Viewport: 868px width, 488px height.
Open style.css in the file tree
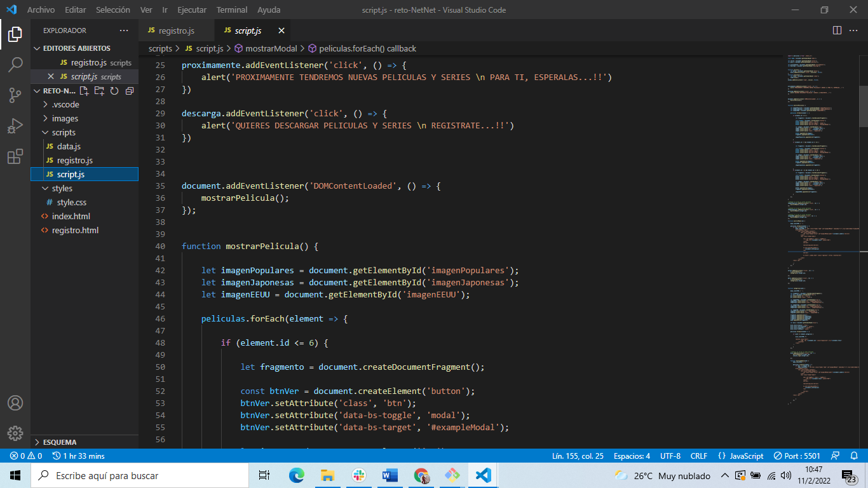coord(85,202)
